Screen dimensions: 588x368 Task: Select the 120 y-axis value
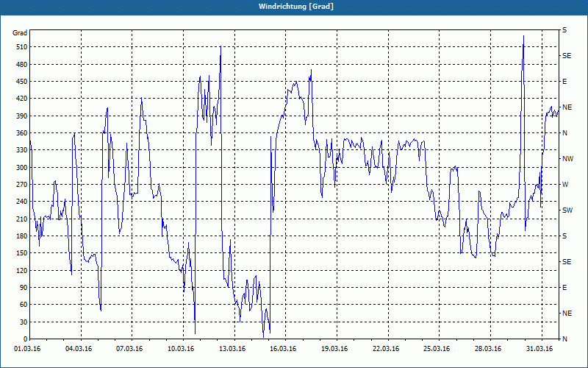[x=22, y=270]
